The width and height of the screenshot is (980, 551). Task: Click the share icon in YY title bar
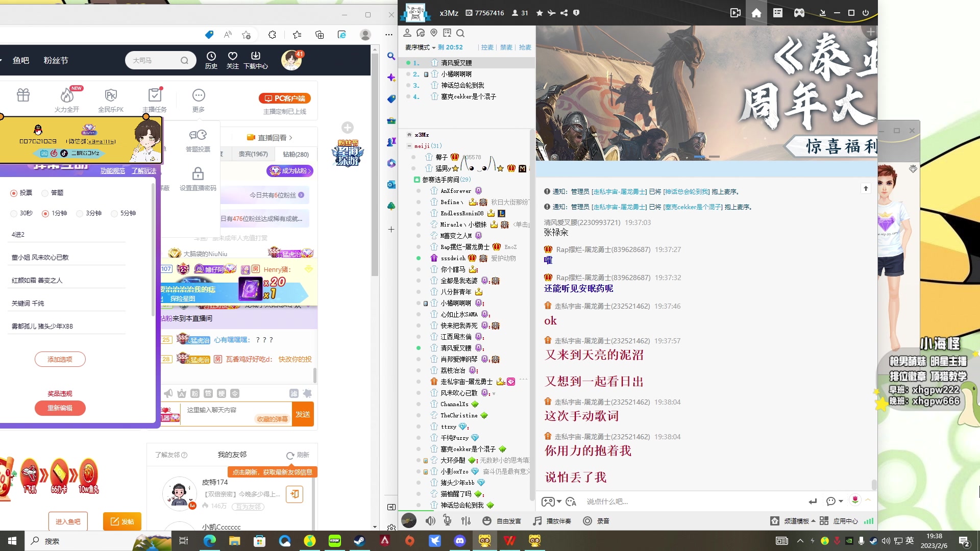564,13
